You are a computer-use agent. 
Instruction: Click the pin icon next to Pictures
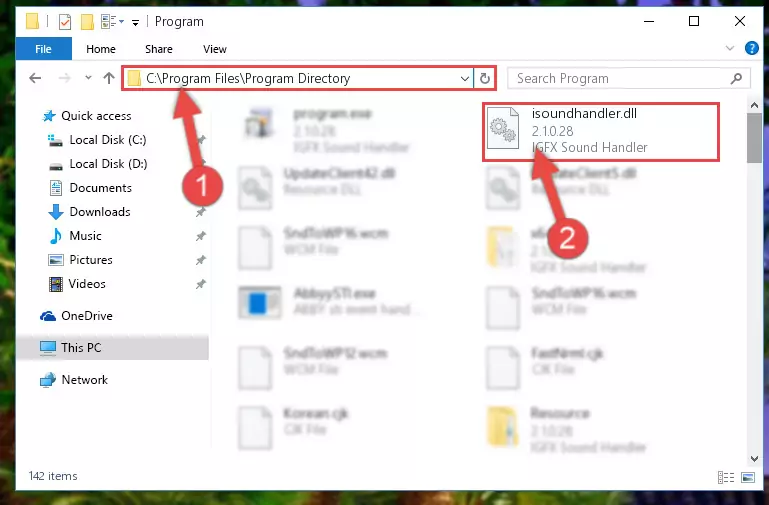(x=201, y=260)
